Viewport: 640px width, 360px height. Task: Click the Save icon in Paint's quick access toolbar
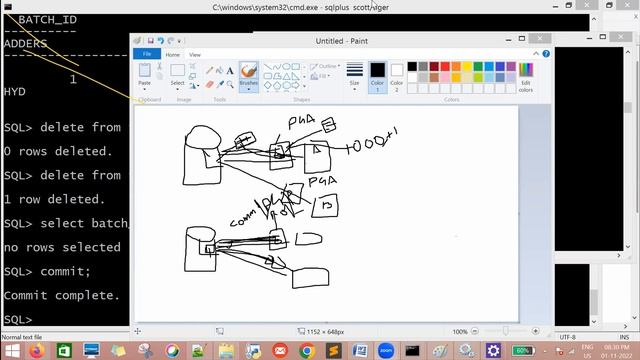[151, 41]
